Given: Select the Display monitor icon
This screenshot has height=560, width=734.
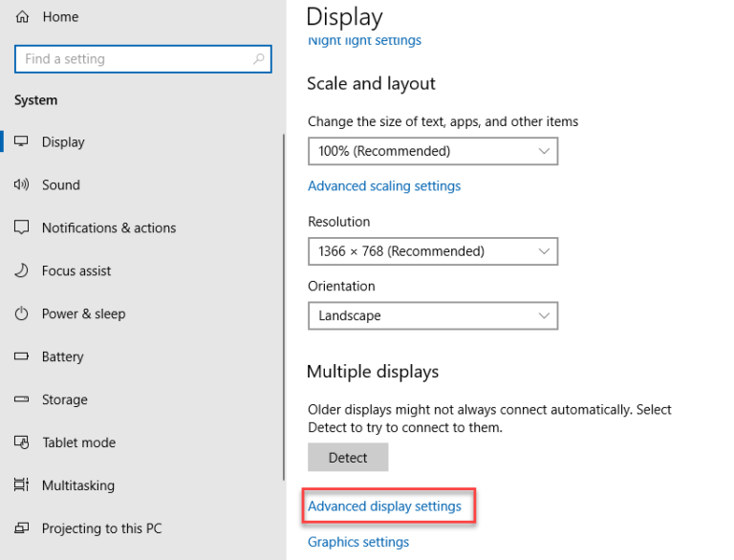Looking at the screenshot, I should pyautogui.click(x=22, y=142).
